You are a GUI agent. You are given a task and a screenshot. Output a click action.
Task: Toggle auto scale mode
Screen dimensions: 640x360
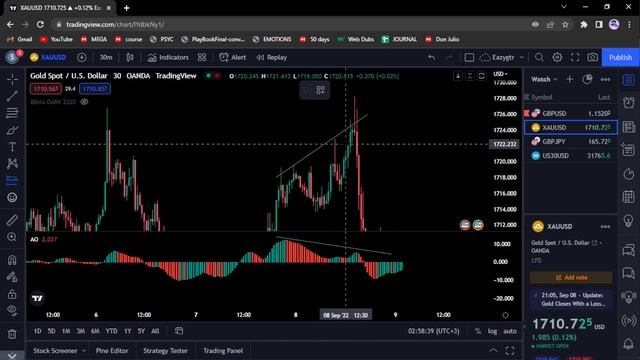tap(510, 331)
